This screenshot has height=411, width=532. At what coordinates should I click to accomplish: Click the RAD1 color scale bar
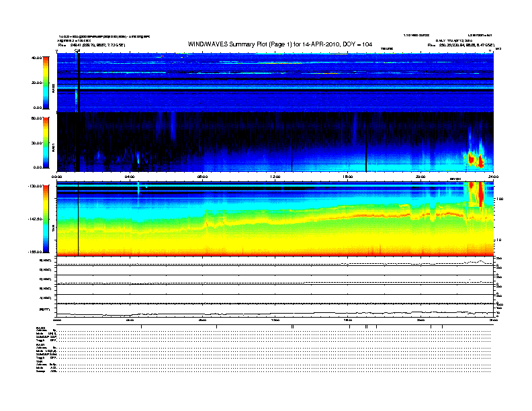(46, 143)
